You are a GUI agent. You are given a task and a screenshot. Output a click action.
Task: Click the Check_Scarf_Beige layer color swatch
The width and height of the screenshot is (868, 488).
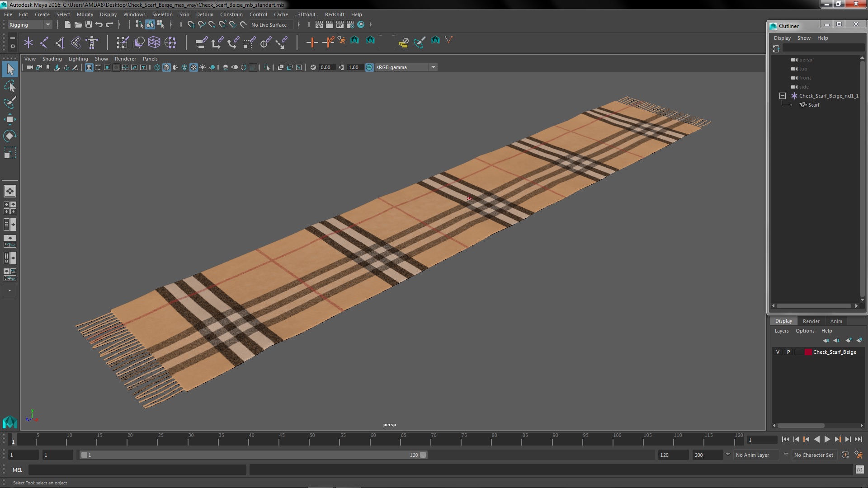tap(808, 352)
